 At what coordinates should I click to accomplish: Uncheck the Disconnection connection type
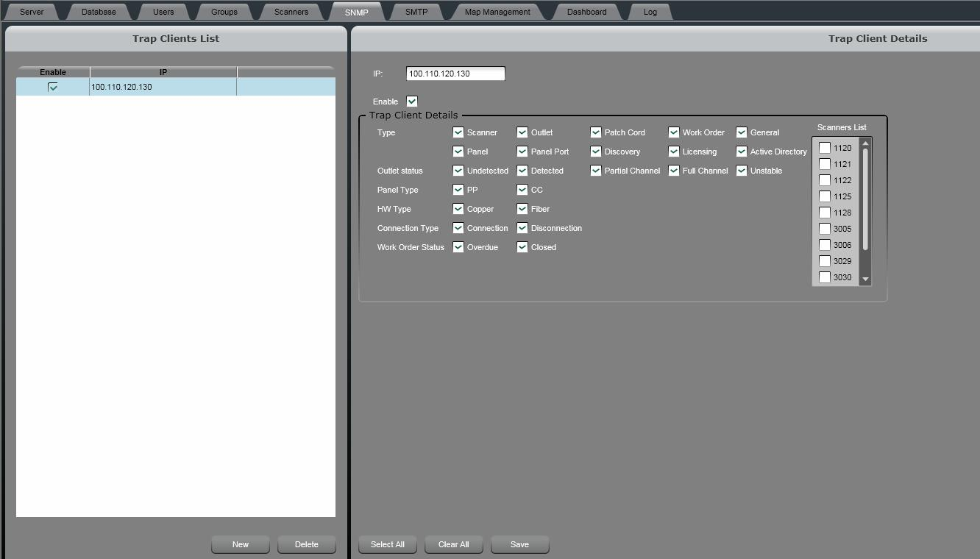click(x=522, y=228)
